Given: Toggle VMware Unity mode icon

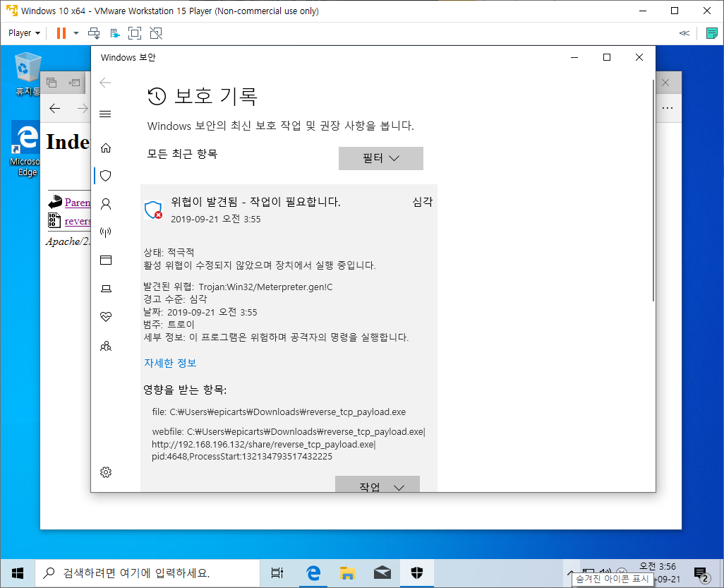Looking at the screenshot, I should [x=156, y=33].
